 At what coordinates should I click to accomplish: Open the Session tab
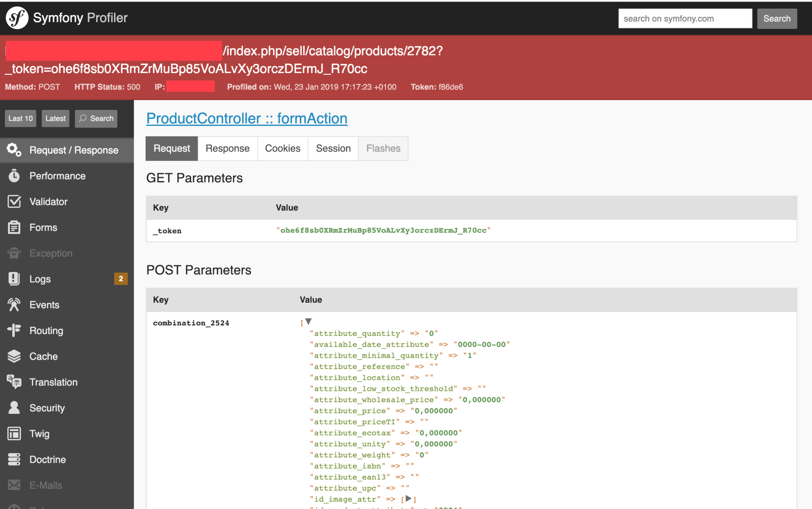click(x=333, y=149)
